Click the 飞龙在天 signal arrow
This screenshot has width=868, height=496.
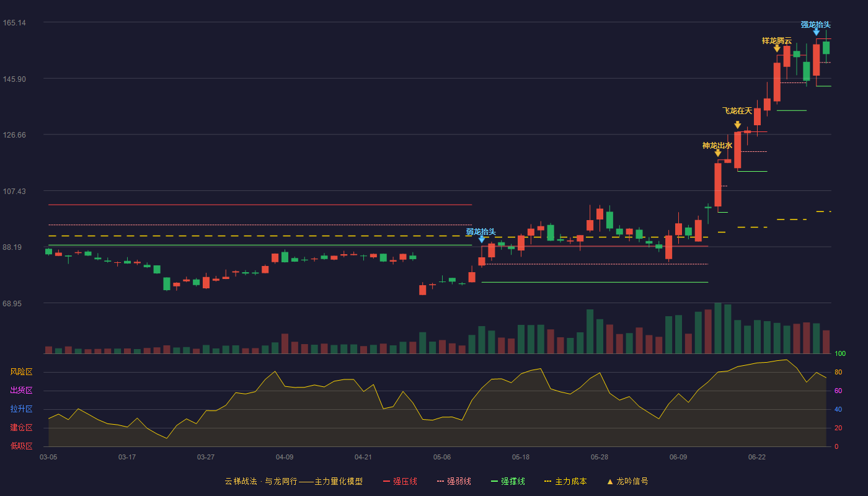[x=737, y=125]
